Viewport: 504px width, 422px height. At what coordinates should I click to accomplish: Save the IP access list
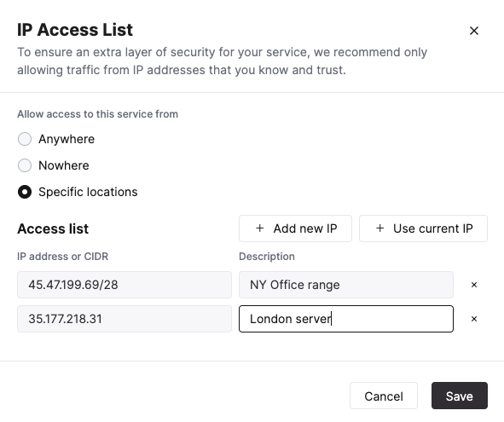[460, 396]
